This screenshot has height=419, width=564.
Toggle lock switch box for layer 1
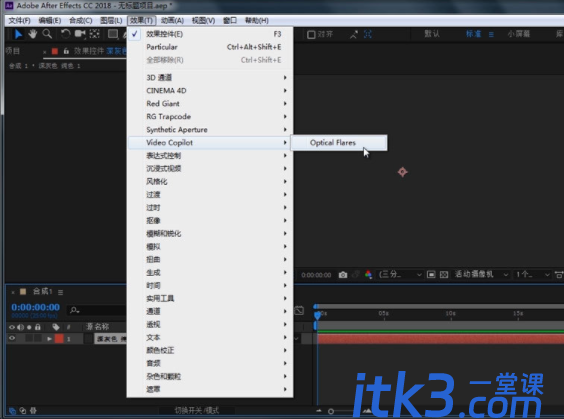point(37,338)
